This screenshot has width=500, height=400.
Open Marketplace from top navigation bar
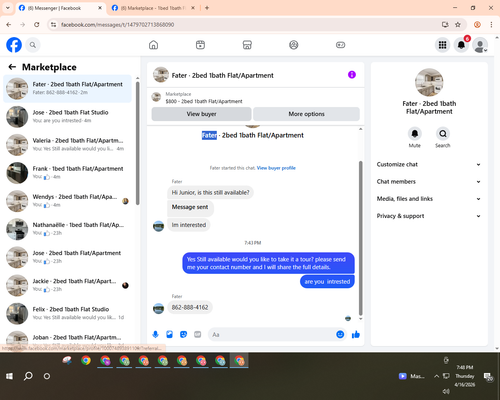point(247,45)
